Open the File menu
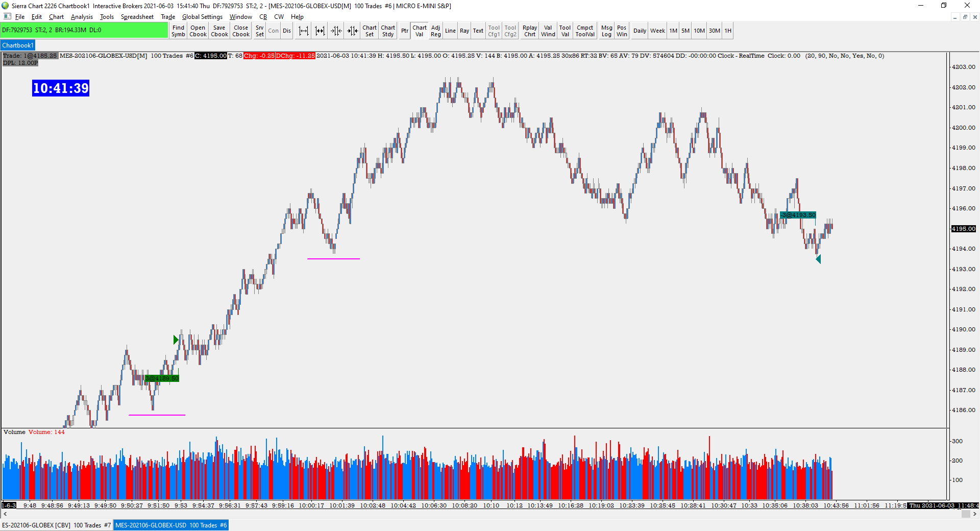Image resolution: width=980 pixels, height=531 pixels. point(20,17)
